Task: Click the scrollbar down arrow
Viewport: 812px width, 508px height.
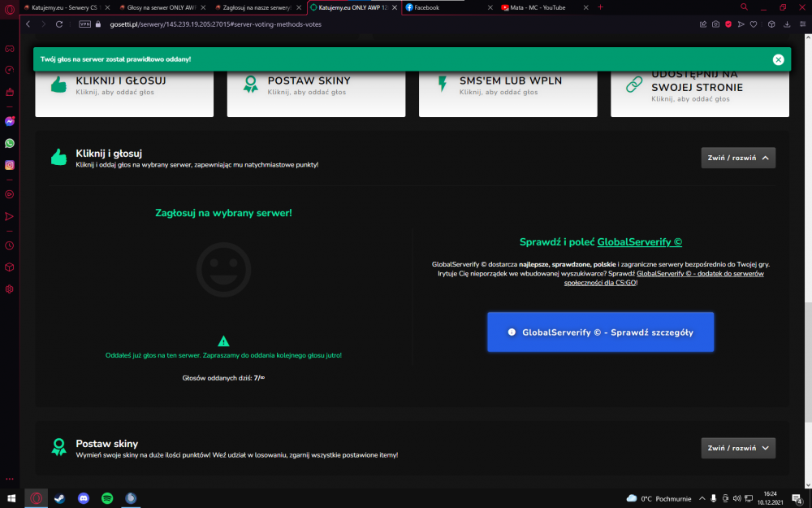Action: pyautogui.click(x=808, y=484)
